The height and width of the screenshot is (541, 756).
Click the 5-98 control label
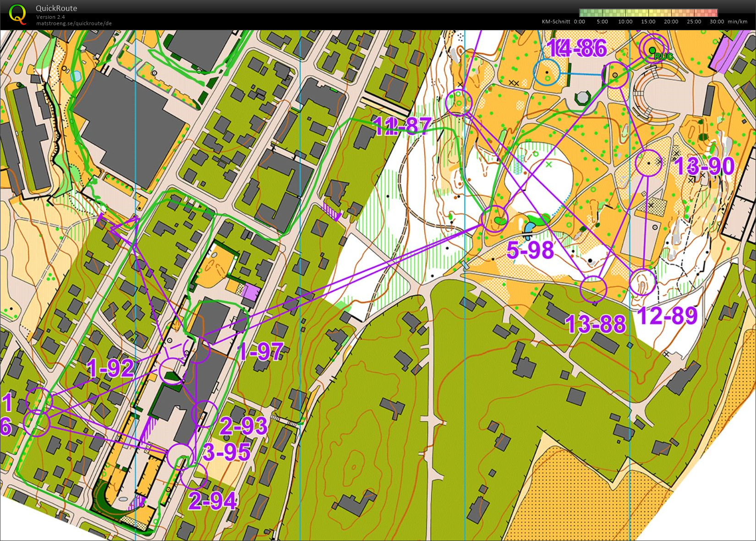(x=530, y=250)
